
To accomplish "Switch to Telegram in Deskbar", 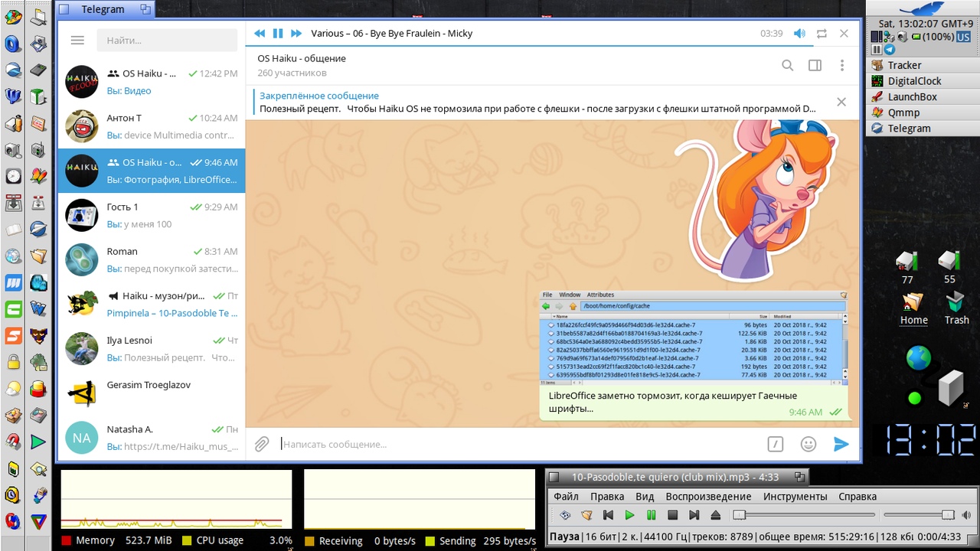I will pyautogui.click(x=923, y=129).
